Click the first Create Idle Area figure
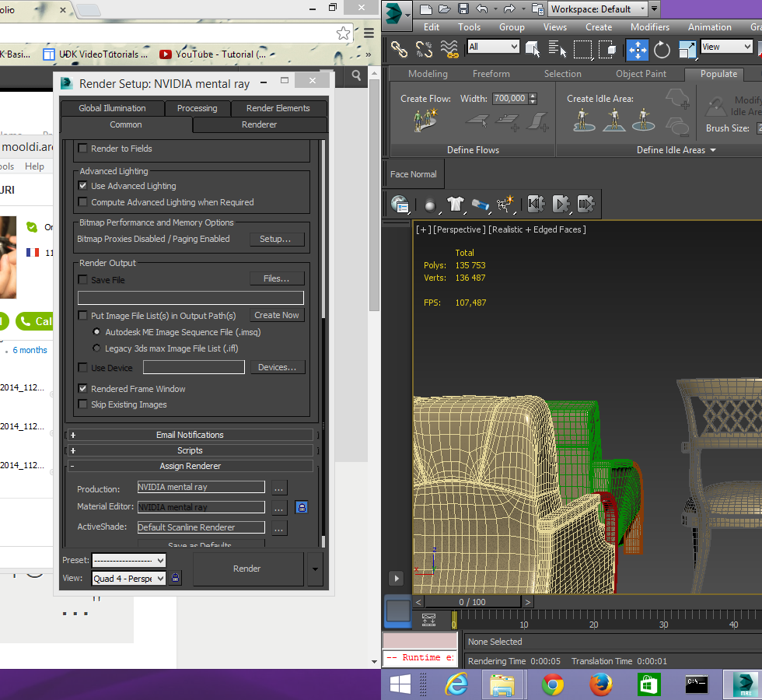This screenshot has width=762, height=700. (x=584, y=120)
